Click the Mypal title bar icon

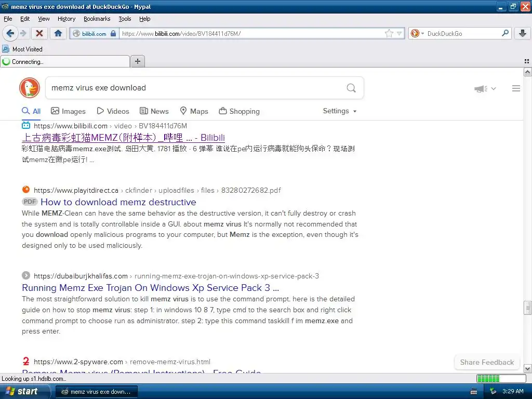[x=5, y=6]
